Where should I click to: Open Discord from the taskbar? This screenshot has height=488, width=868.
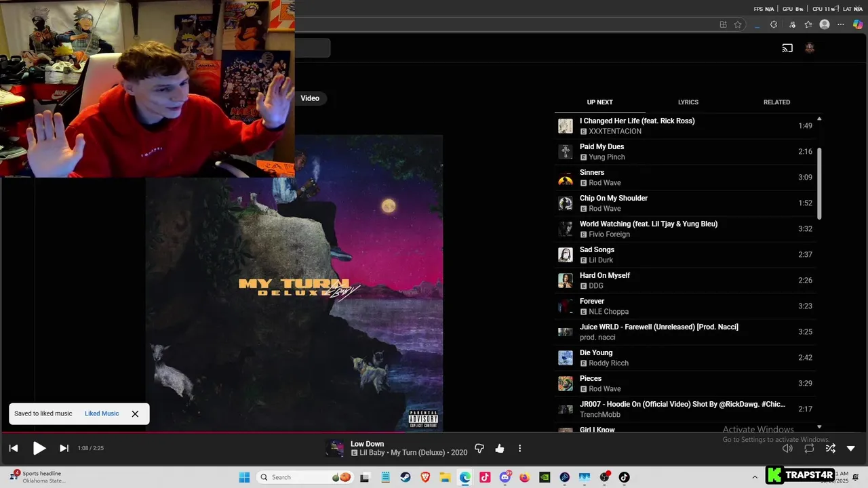point(505,477)
